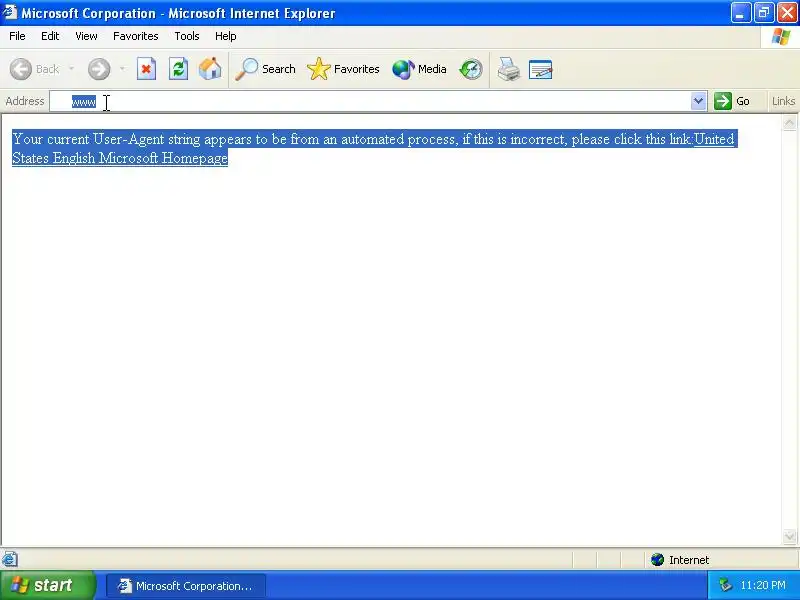This screenshot has height=600, width=800.
Task: Print the page with the printer icon
Action: [508, 69]
